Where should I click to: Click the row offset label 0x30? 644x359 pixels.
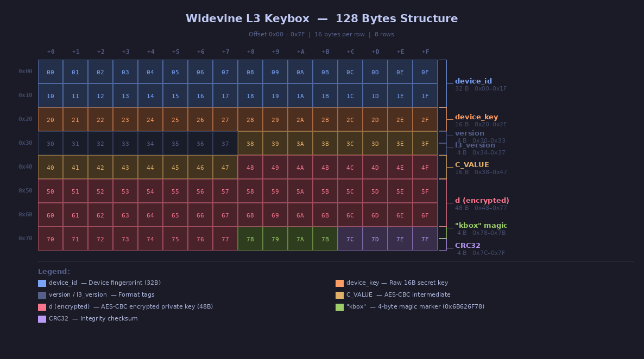click(x=26, y=143)
